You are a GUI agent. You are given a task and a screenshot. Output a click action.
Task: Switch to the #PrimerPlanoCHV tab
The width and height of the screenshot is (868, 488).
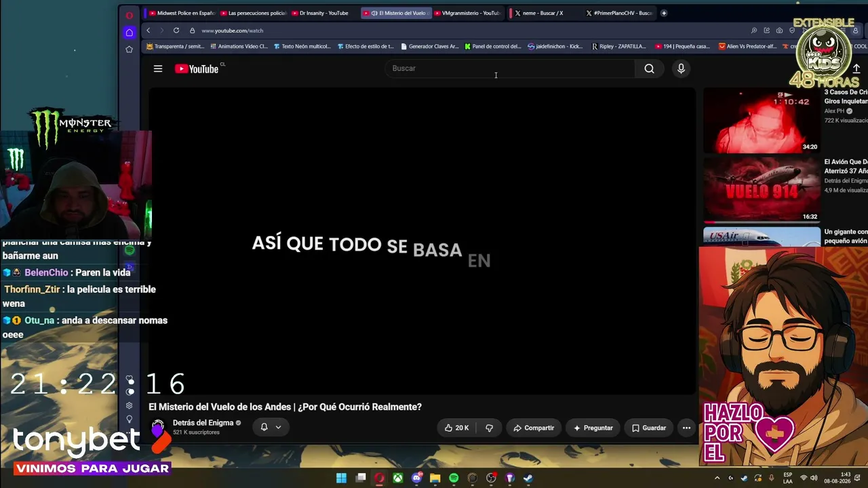click(x=619, y=13)
